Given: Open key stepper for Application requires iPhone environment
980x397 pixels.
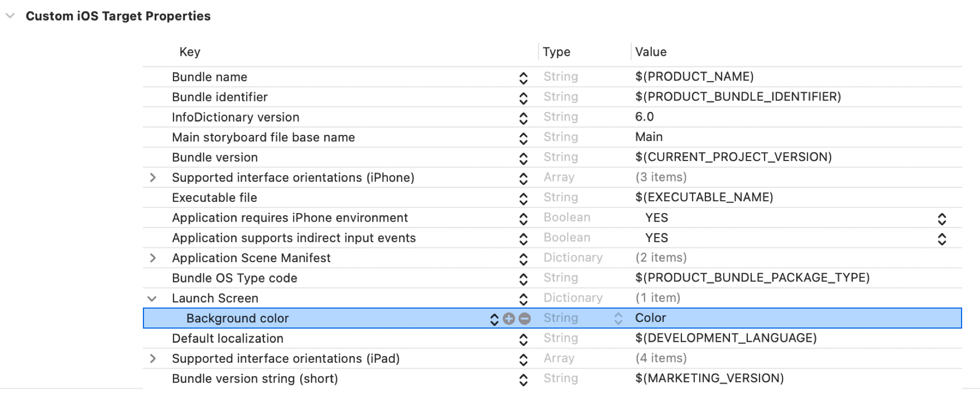Looking at the screenshot, I should coord(523,219).
